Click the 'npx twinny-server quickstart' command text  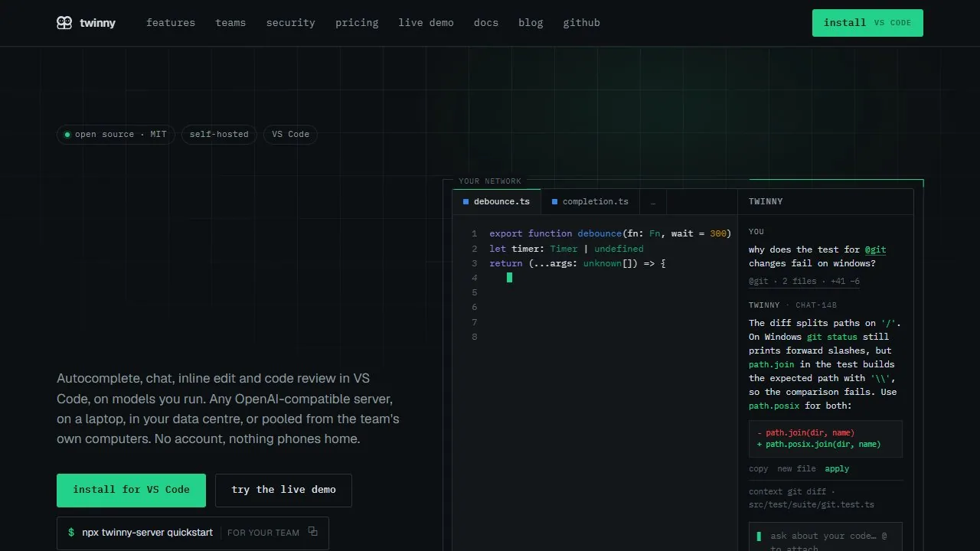[x=148, y=533]
